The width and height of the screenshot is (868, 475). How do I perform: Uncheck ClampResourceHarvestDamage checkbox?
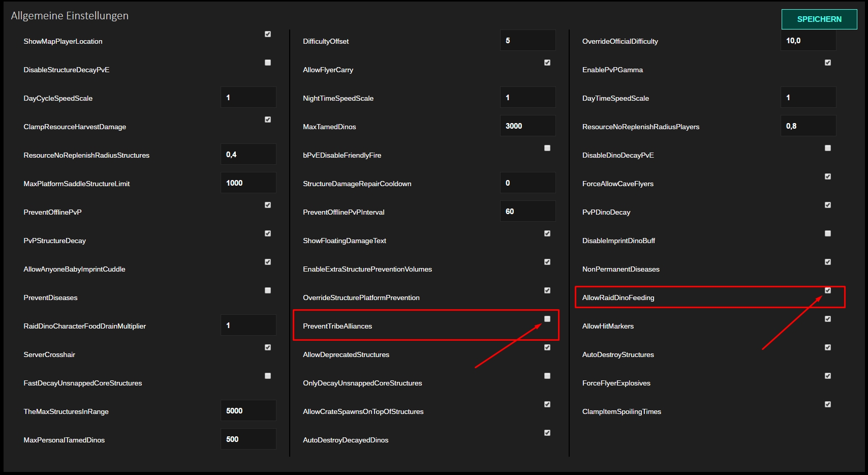pyautogui.click(x=268, y=120)
